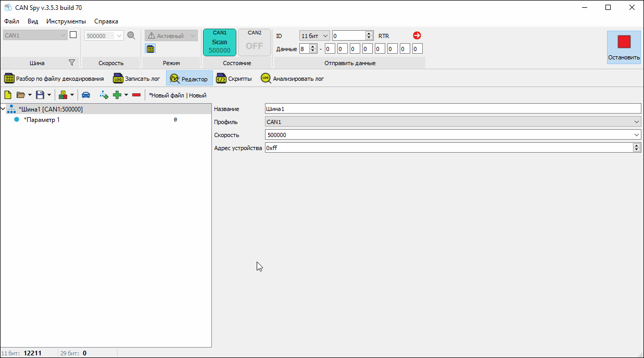Image resolution: width=644 pixels, height=358 pixels.
Task: Increment the Адрес устройства stepper
Action: coord(637,146)
